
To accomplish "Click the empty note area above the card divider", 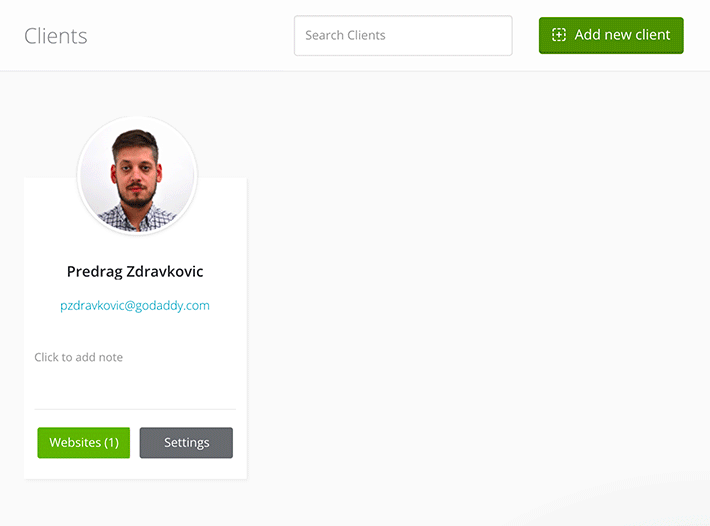I will 135,385.
